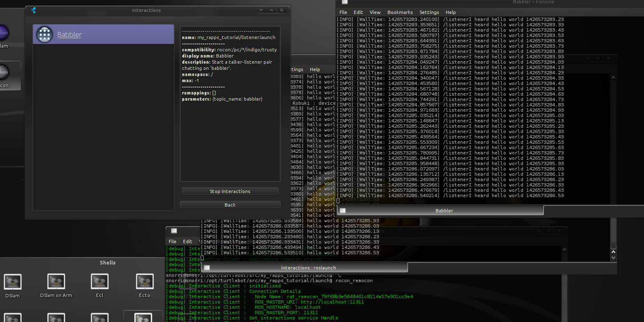Open the Help menu in Babbler Konsole
644x322 pixels.
pyautogui.click(x=451, y=12)
